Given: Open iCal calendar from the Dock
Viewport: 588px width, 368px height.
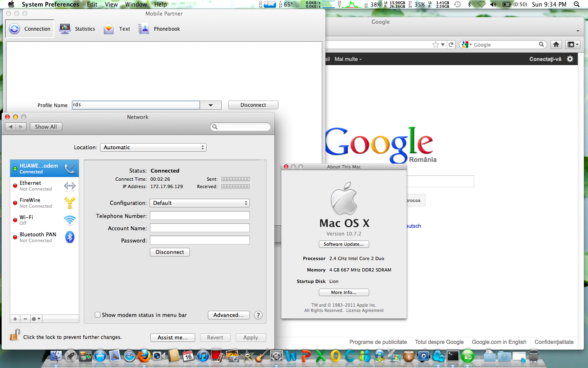Looking at the screenshot, I should [188, 356].
